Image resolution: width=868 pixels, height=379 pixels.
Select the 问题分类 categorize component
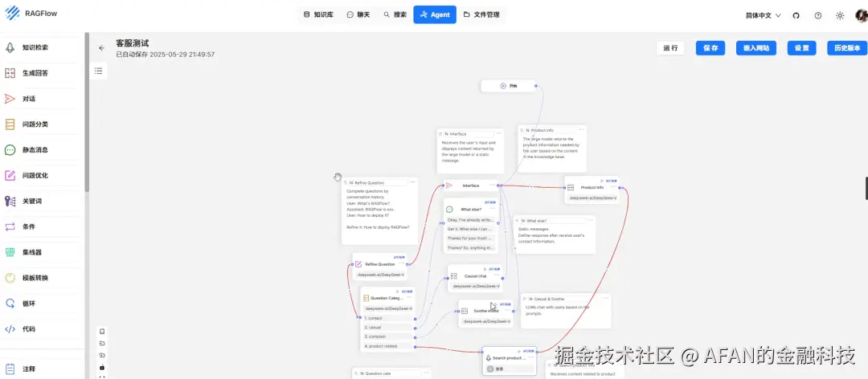(x=42, y=124)
